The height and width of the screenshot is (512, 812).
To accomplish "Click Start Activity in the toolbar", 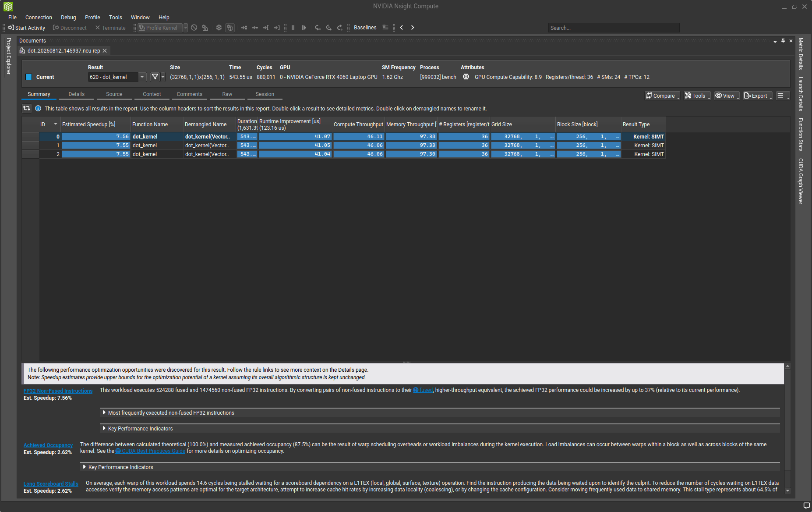I will (26, 28).
